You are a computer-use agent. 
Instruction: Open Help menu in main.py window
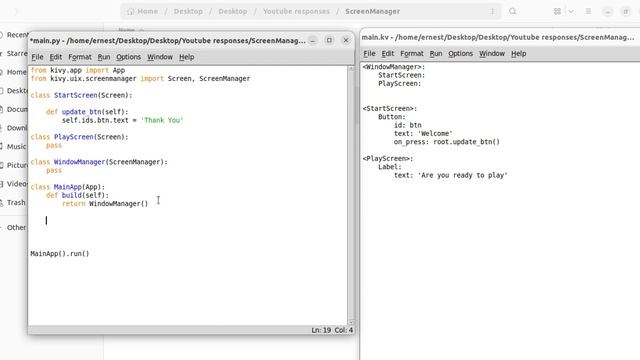pos(187,57)
